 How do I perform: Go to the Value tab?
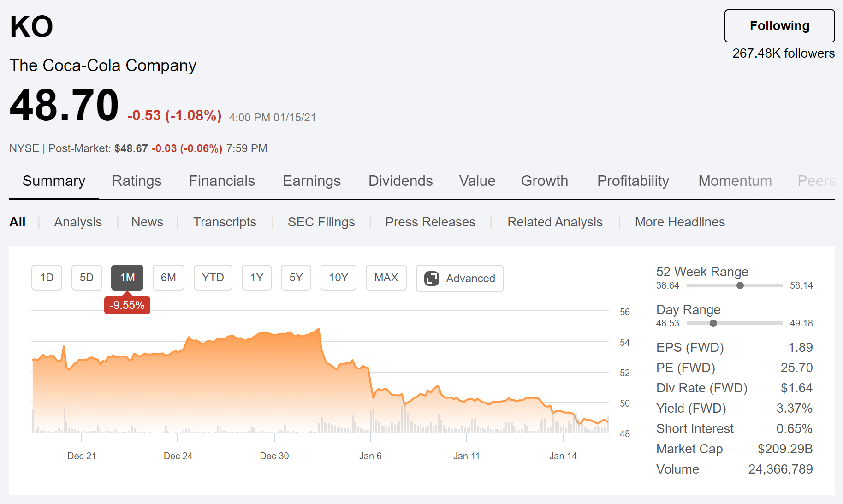tap(477, 181)
